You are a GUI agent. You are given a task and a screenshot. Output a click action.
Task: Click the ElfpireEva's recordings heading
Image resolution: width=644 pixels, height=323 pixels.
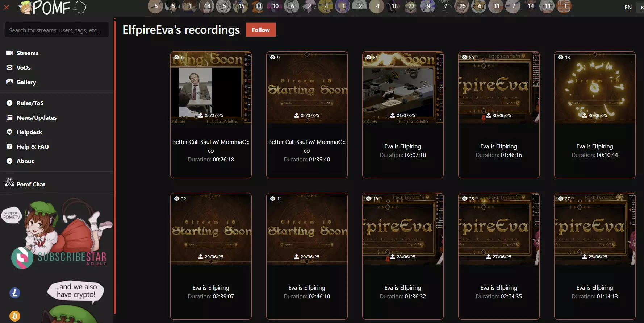coord(181,30)
